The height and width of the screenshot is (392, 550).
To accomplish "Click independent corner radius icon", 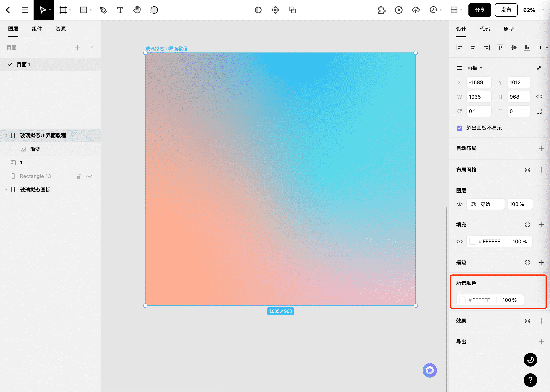I will tap(539, 111).
